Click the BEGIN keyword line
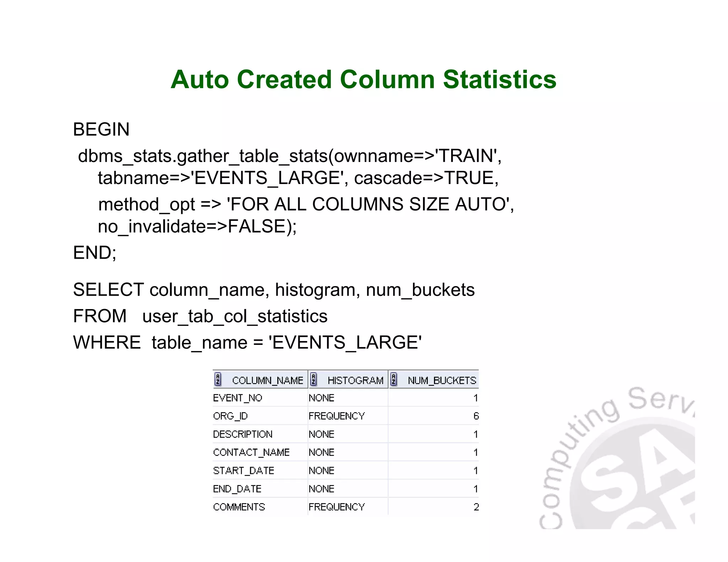The height and width of the screenshot is (562, 728). click(101, 129)
